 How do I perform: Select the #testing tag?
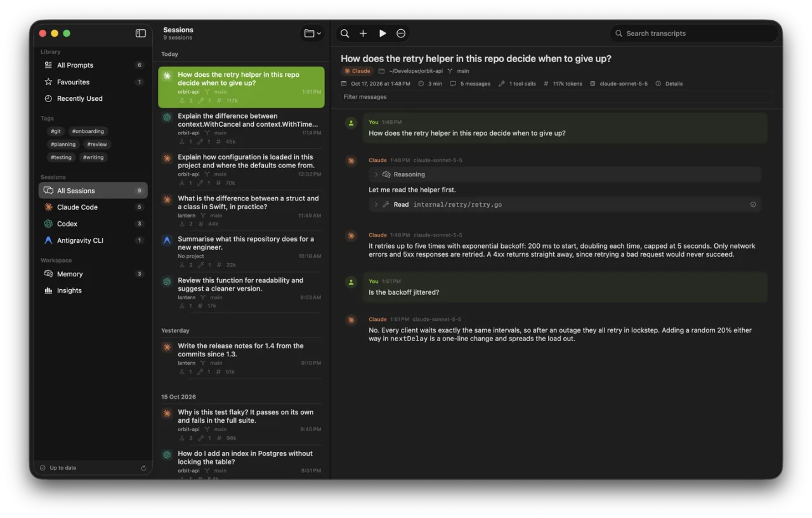62,157
